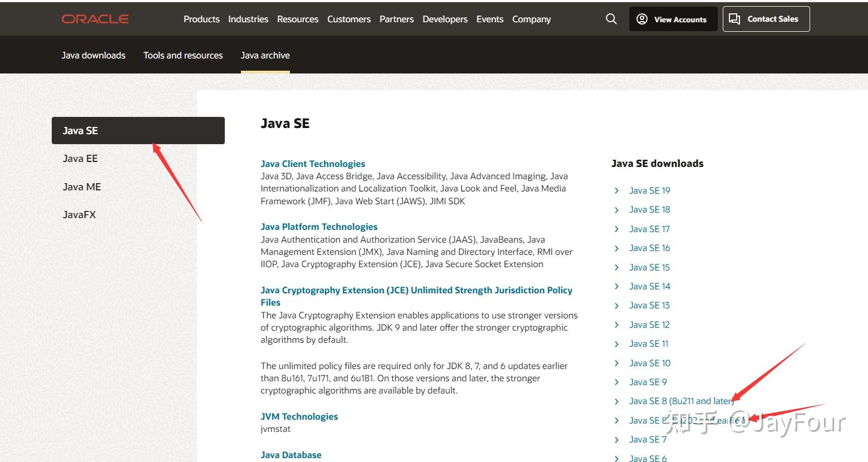This screenshot has height=462, width=868.
Task: Switch to Tools and resources tab
Action: pos(183,55)
